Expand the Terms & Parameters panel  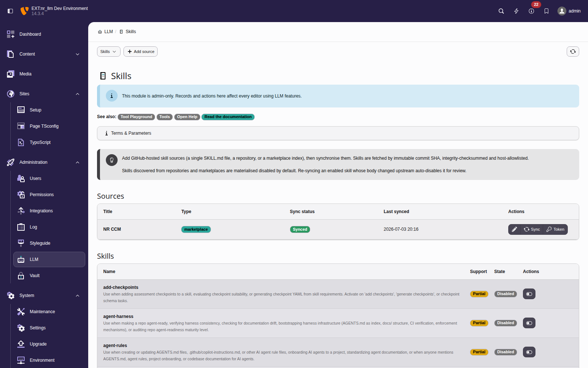pos(338,133)
